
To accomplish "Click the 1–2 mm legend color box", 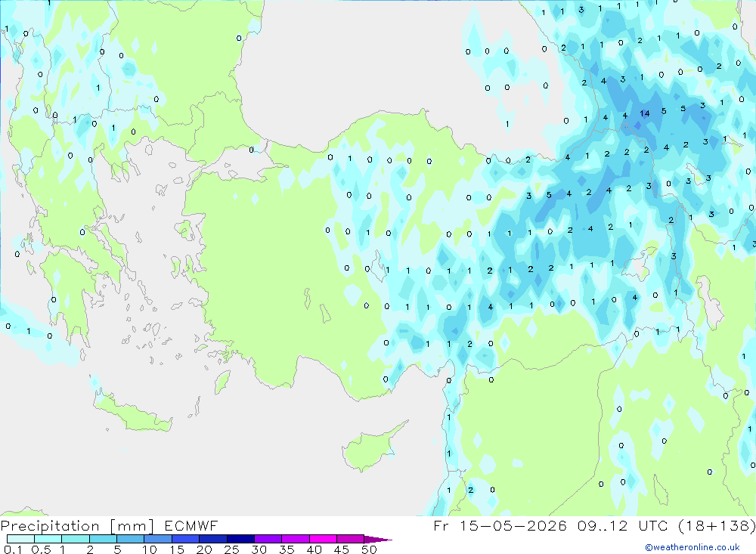I will click(76, 539).
